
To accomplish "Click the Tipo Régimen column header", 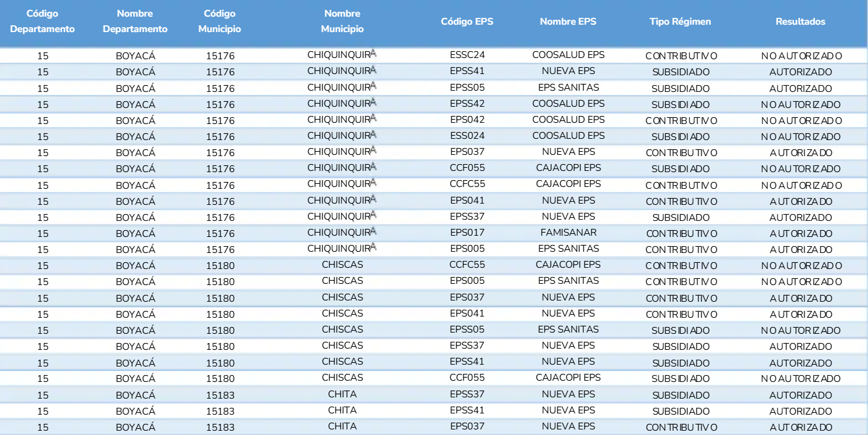I will (x=681, y=22).
